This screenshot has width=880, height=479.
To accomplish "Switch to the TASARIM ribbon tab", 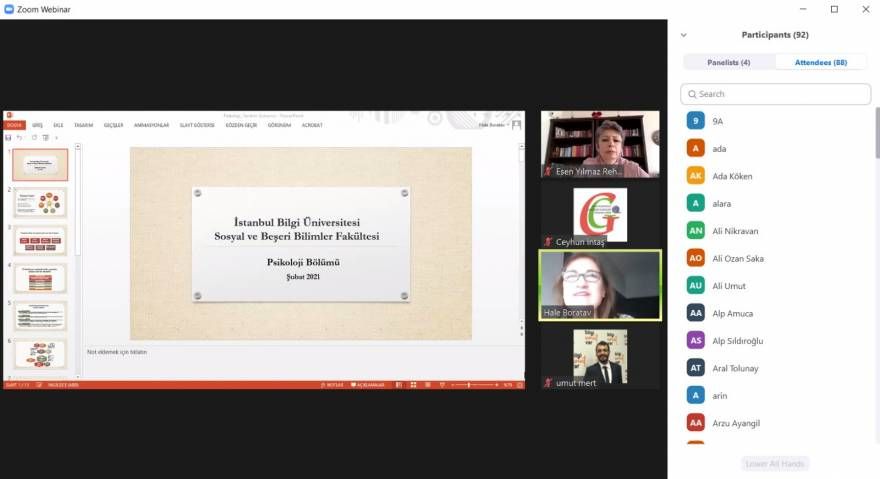I will tap(83, 125).
